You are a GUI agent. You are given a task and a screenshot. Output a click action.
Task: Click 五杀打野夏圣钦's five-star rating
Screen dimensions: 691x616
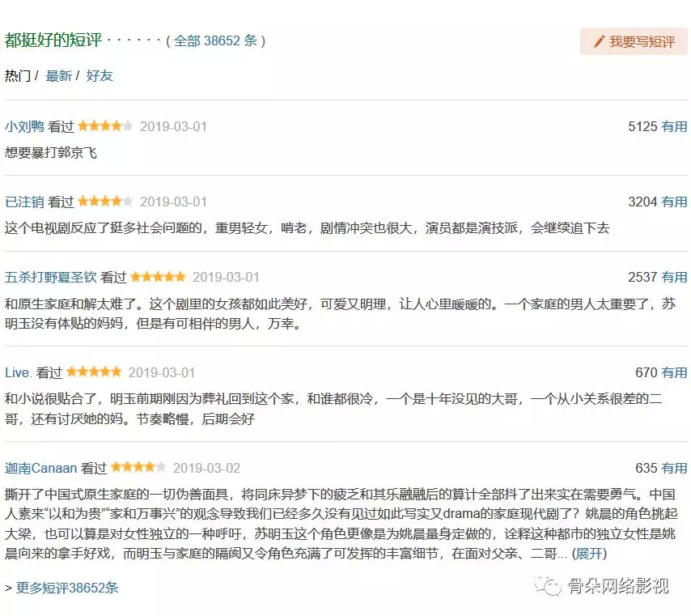pos(158,277)
